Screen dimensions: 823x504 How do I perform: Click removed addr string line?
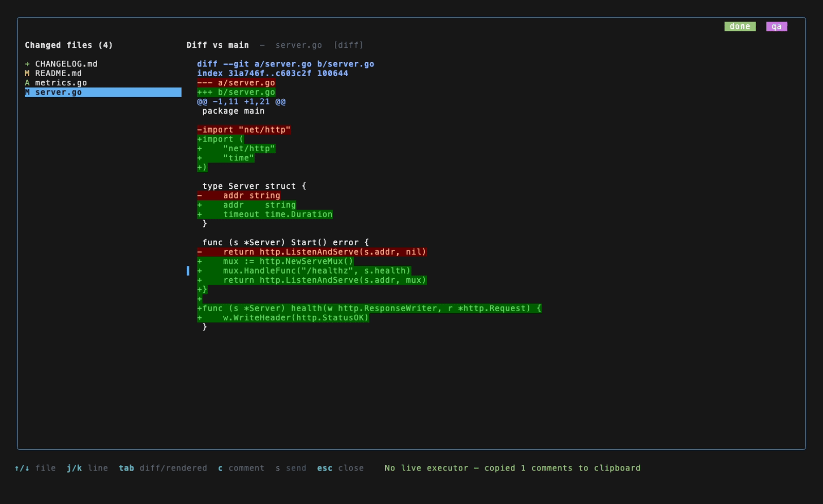point(239,195)
